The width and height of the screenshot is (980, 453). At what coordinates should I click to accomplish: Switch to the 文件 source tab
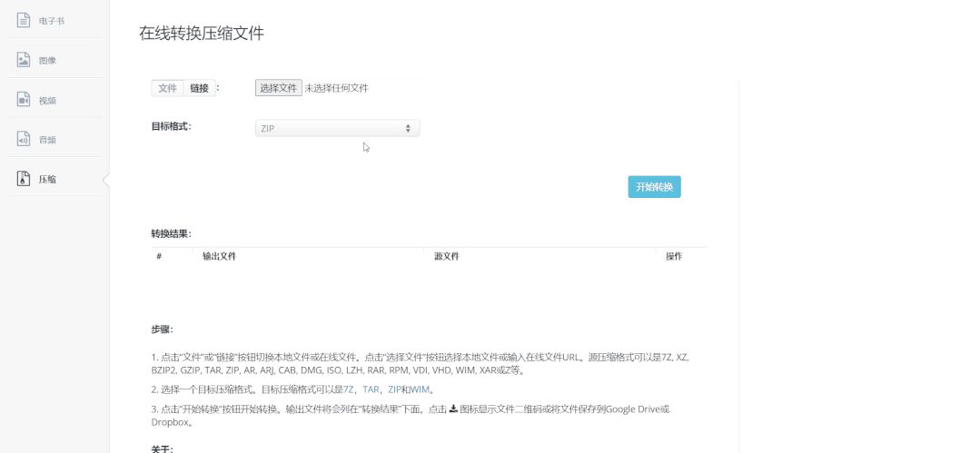click(x=167, y=88)
